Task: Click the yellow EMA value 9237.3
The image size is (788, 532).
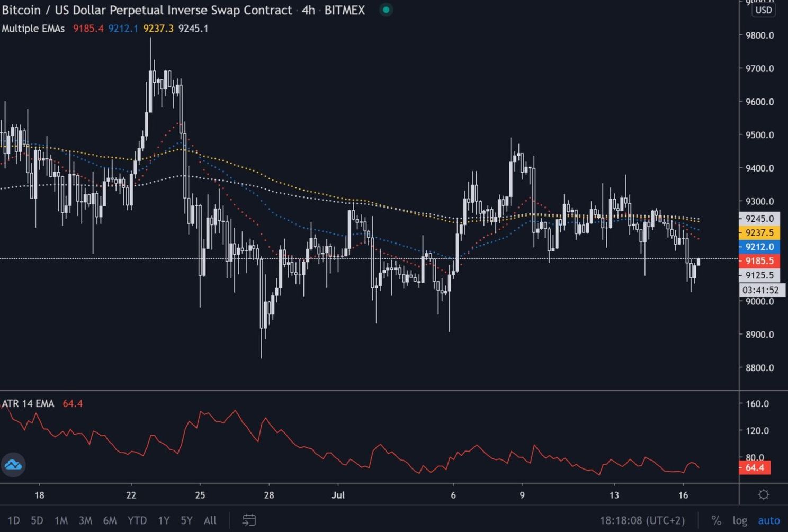Action: 158,29
